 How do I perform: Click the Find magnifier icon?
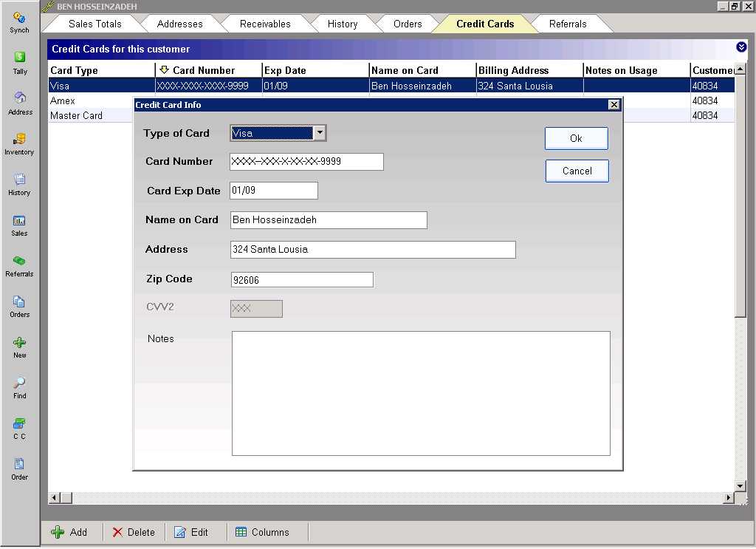coord(19,383)
